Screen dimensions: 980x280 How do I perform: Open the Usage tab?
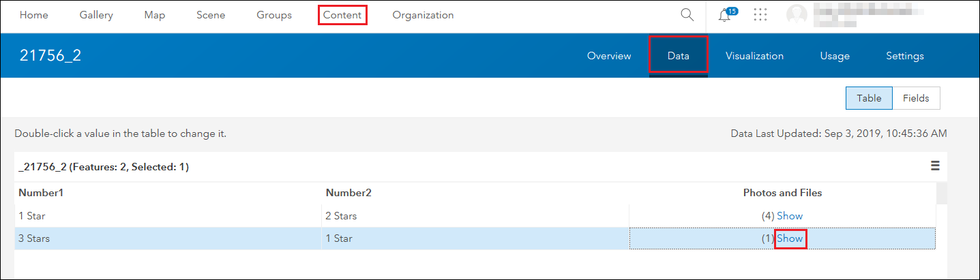tap(835, 56)
